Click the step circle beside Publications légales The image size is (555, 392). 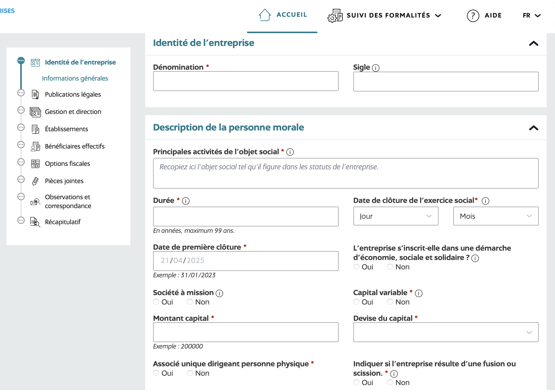point(21,93)
